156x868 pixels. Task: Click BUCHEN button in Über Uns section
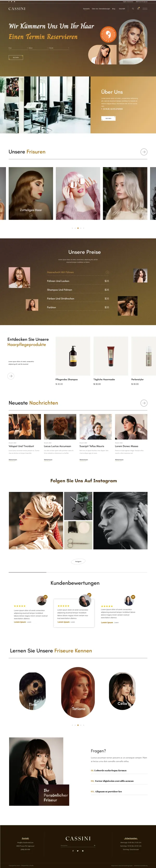[108, 118]
